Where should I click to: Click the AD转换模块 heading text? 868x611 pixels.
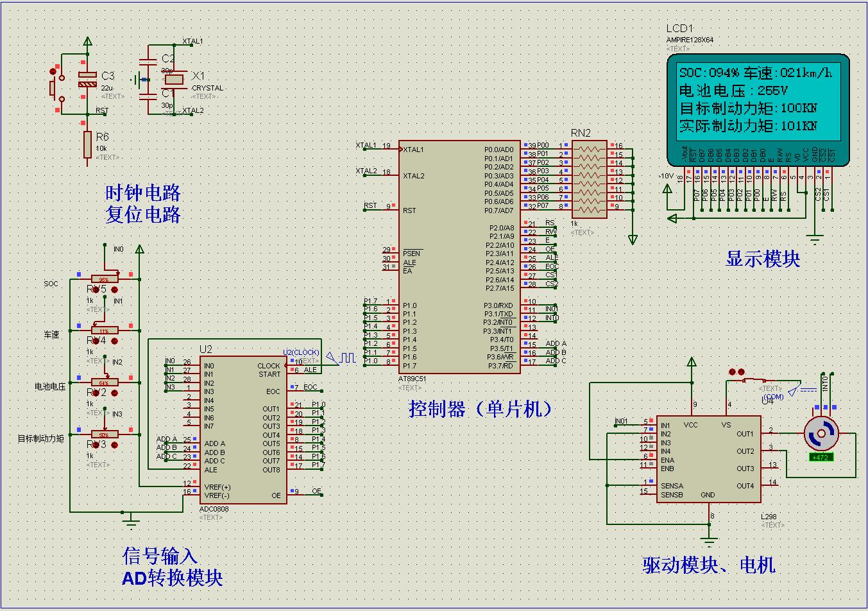(173, 578)
